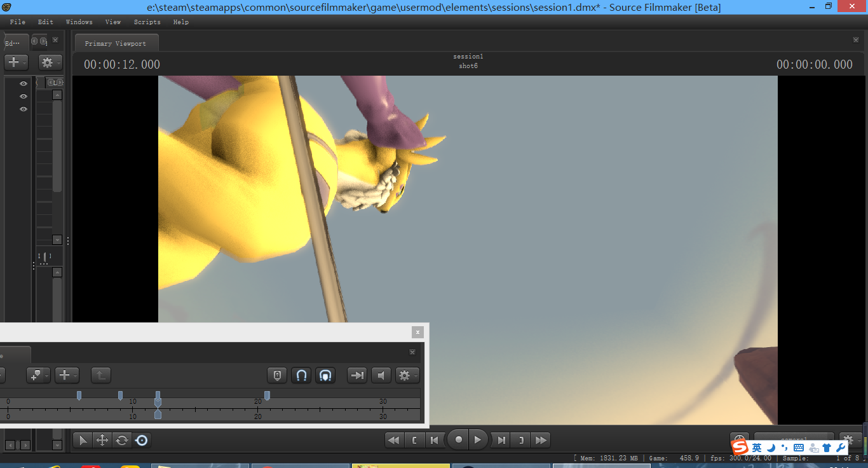Mute audio with timeline speaker icon
The width and height of the screenshot is (868, 468).
click(381, 375)
